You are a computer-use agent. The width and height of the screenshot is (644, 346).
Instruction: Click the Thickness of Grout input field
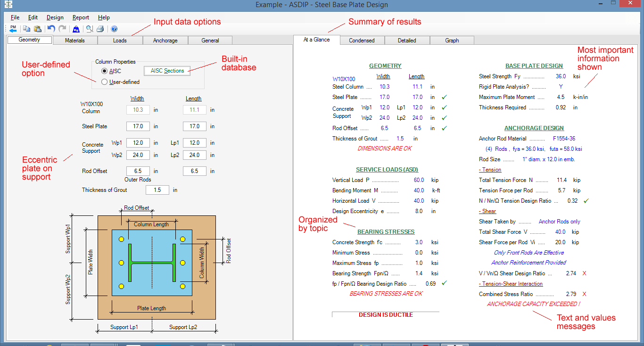coord(157,189)
